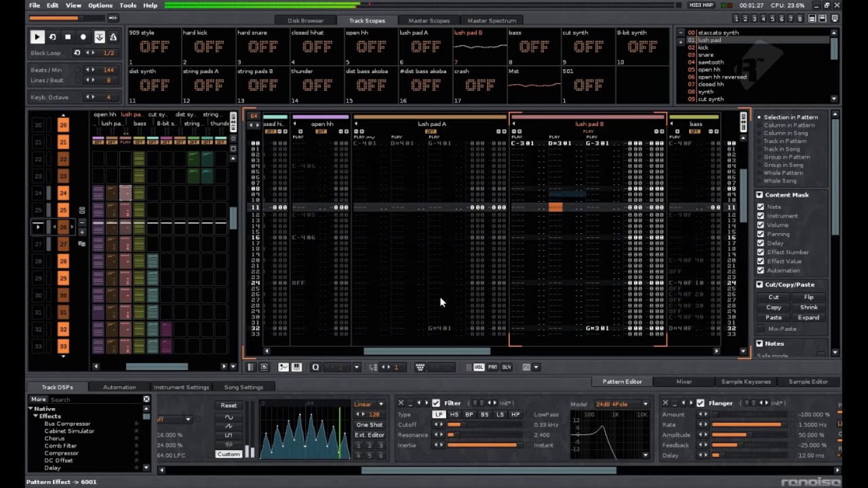Toggle the record (edit mode) button
Screen dimensions: 868x488
(83, 37)
